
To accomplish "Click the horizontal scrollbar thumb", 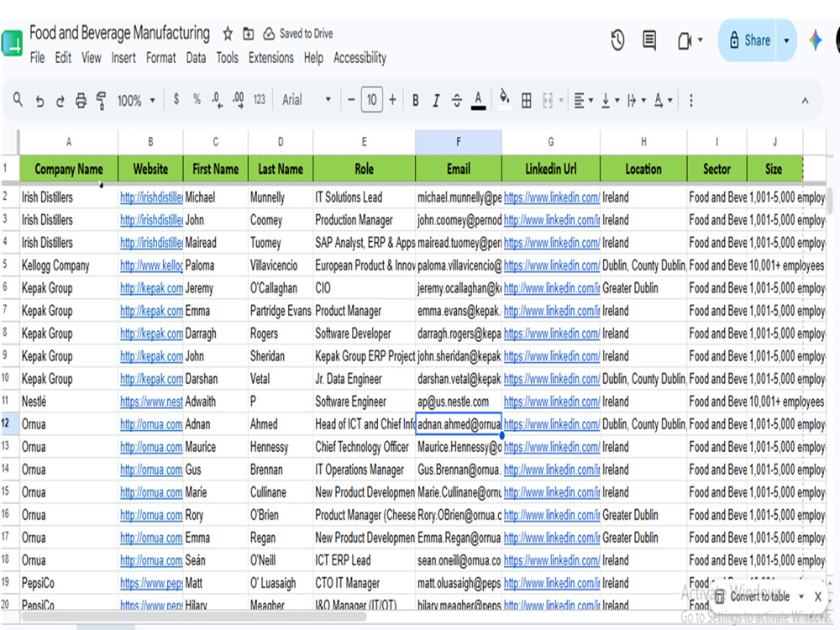I will point(193,616).
